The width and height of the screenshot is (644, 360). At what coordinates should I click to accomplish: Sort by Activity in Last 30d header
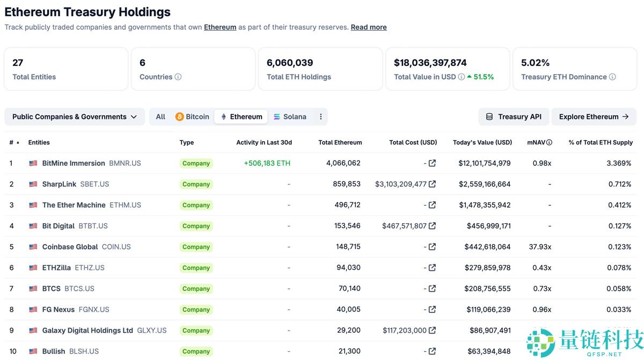264,143
